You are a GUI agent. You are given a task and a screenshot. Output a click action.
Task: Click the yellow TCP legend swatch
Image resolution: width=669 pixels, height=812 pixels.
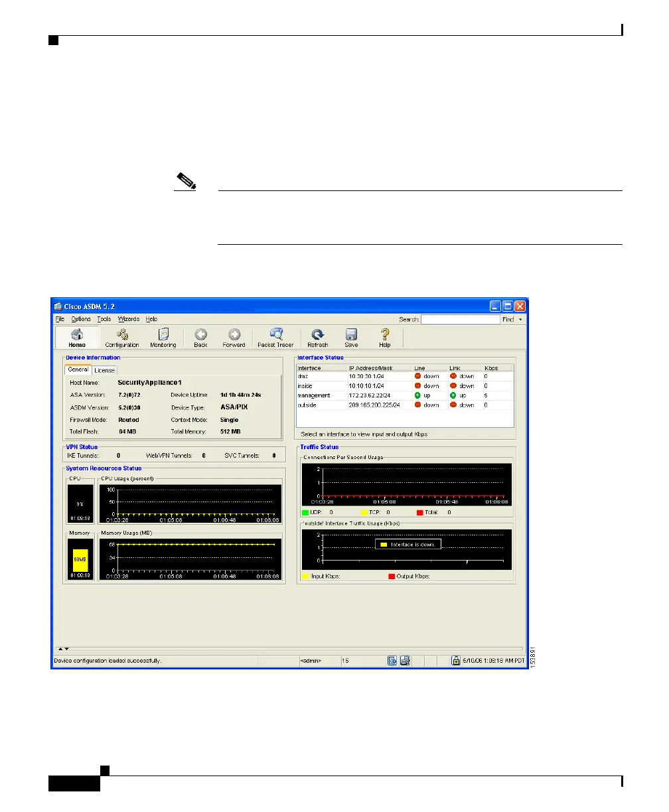364,512
